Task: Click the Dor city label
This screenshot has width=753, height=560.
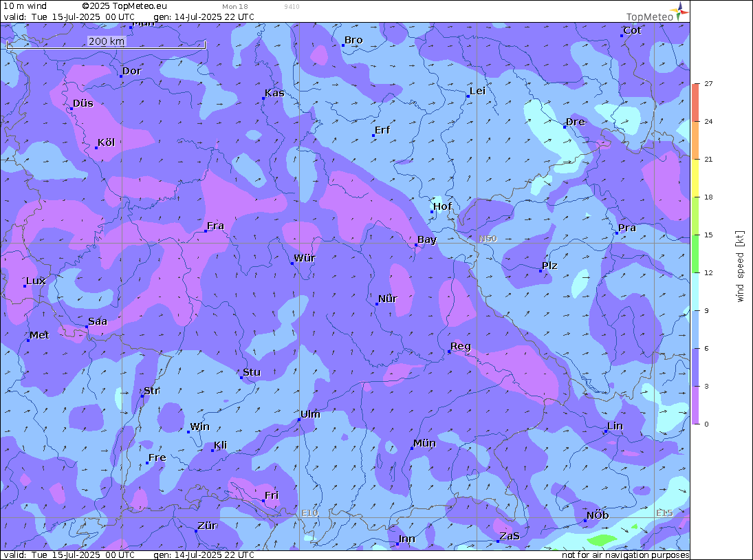Action: (x=132, y=71)
